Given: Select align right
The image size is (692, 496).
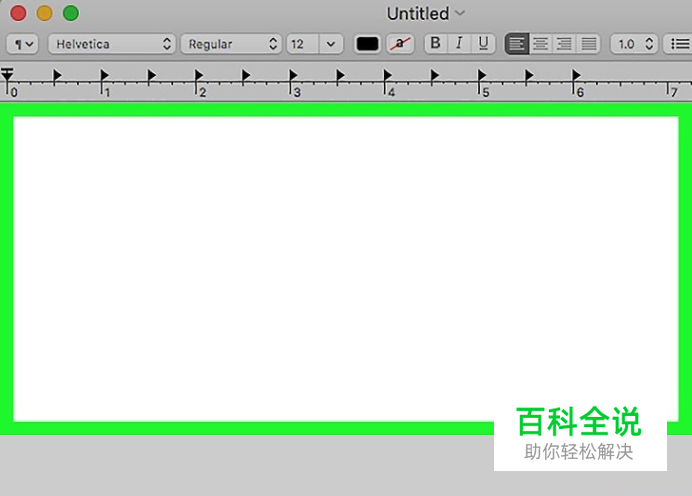Looking at the screenshot, I should tap(564, 44).
